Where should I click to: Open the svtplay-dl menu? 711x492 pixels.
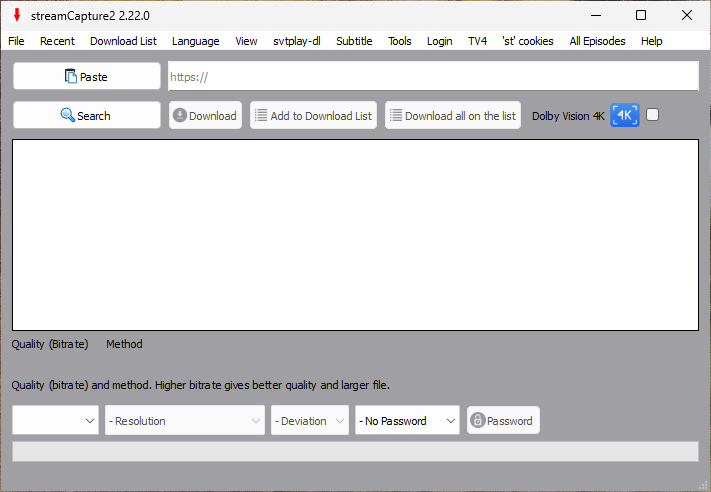(x=297, y=41)
